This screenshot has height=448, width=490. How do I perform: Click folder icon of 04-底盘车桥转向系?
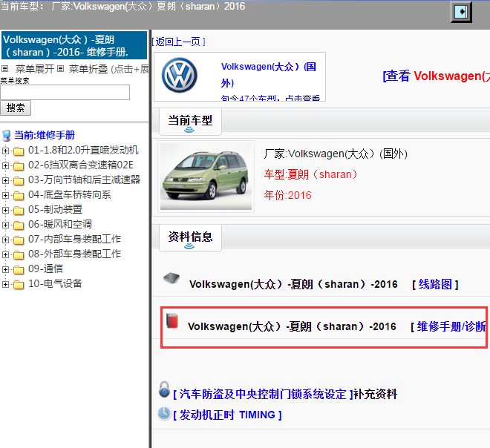click(19, 196)
